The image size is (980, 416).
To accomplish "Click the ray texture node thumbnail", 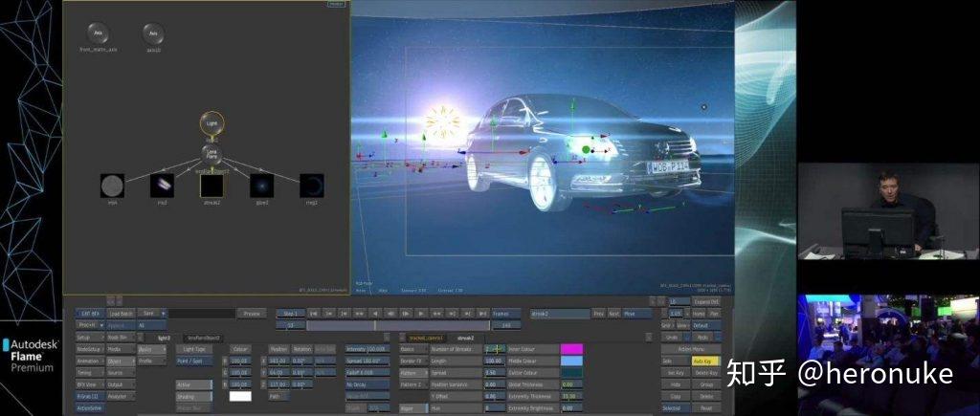I will pos(162,186).
